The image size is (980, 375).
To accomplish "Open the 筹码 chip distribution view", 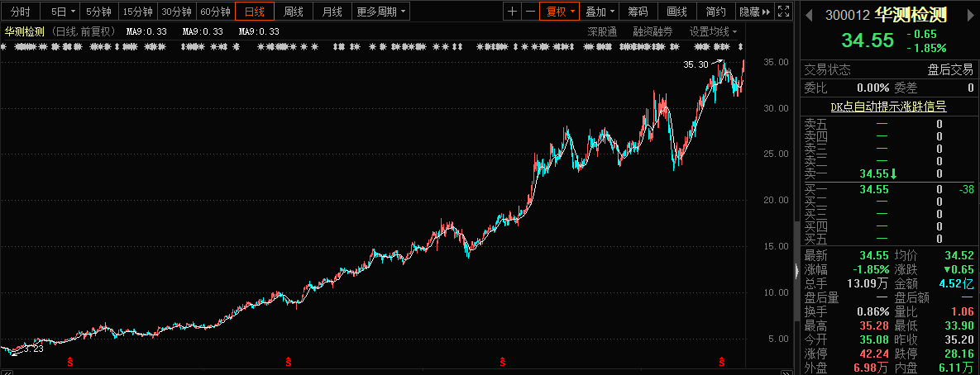I will 638,12.
